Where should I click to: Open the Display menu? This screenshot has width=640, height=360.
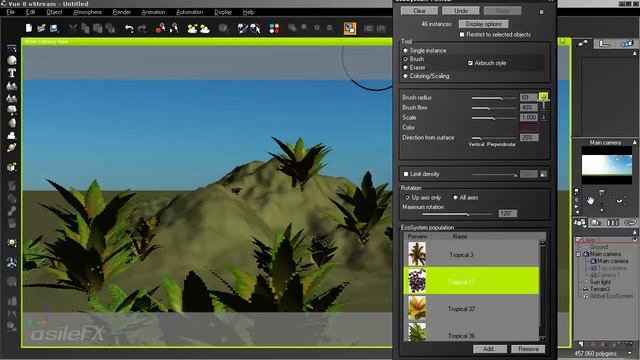pyautogui.click(x=223, y=12)
